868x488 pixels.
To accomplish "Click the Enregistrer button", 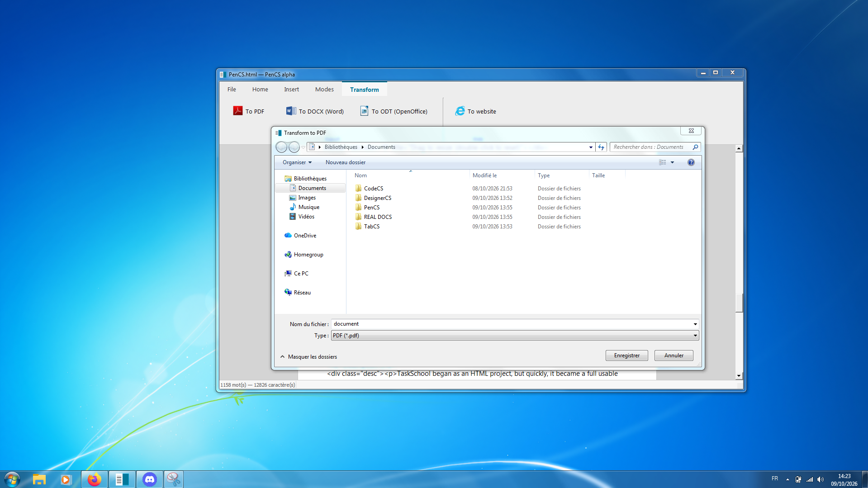I will (x=626, y=355).
